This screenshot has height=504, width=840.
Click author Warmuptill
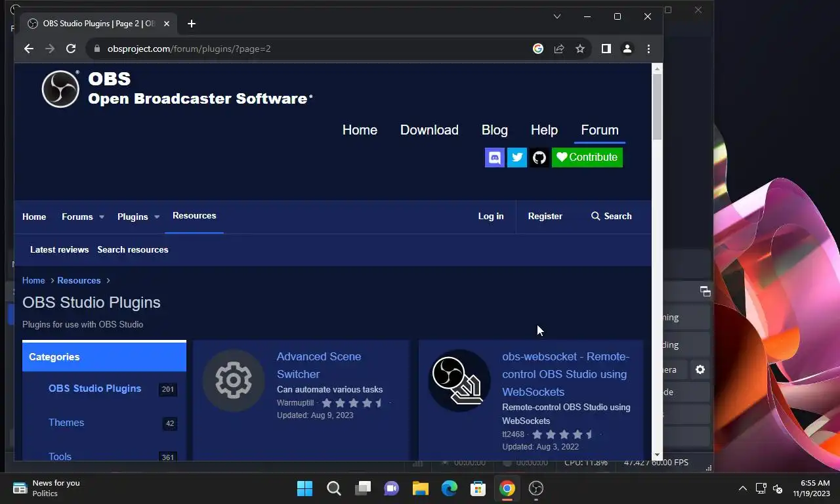(x=295, y=403)
